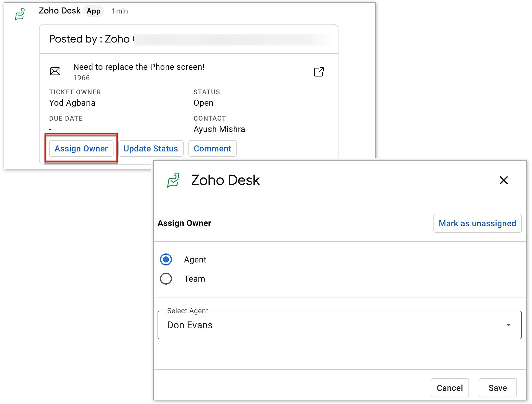Click the Comment button on the ticket
Viewport: 532px width, 404px height.
click(212, 148)
